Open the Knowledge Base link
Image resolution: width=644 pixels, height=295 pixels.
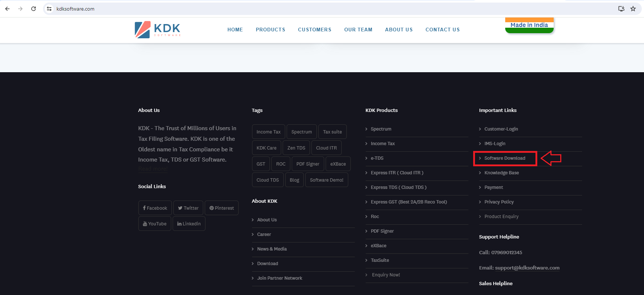502,172
